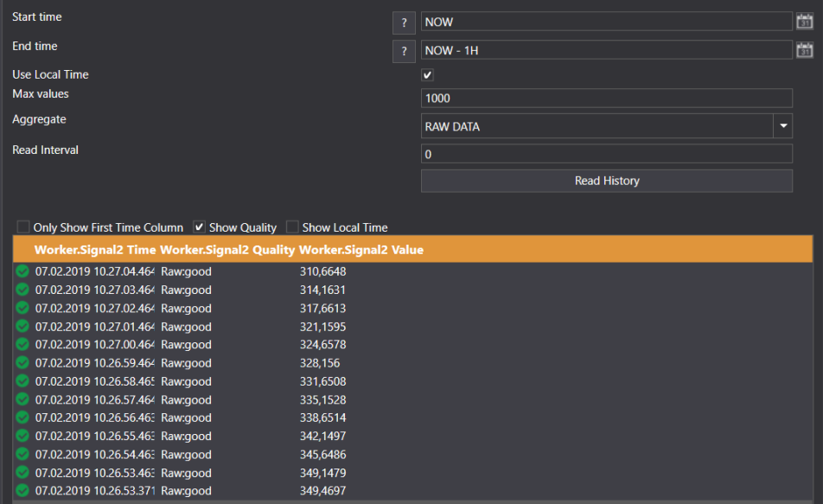Click the Worker.Signal2 Value column header
Screen dimensions: 823x504
coord(360,250)
